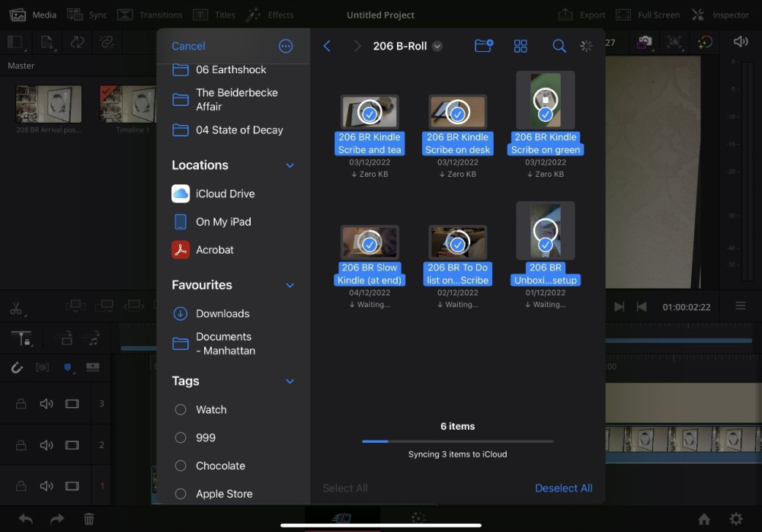Select the Watch tag radio button
Image resolution: width=762 pixels, height=532 pixels.
click(181, 409)
